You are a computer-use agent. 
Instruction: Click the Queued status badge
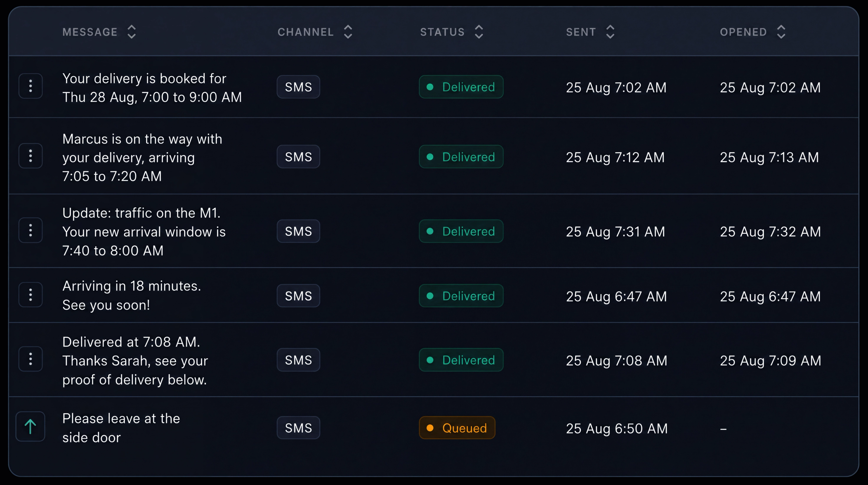[457, 428]
